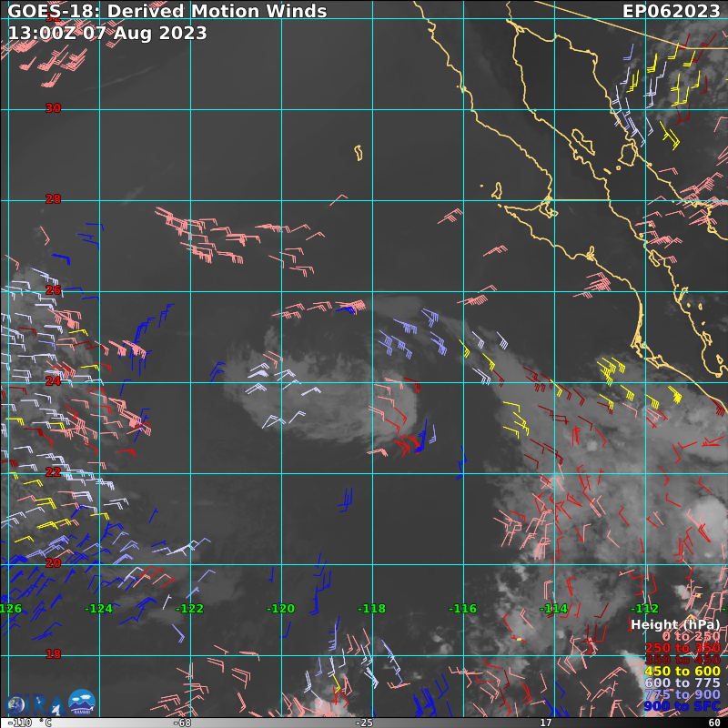Click the title GOES-18: Derived Motion Winds

(167, 11)
